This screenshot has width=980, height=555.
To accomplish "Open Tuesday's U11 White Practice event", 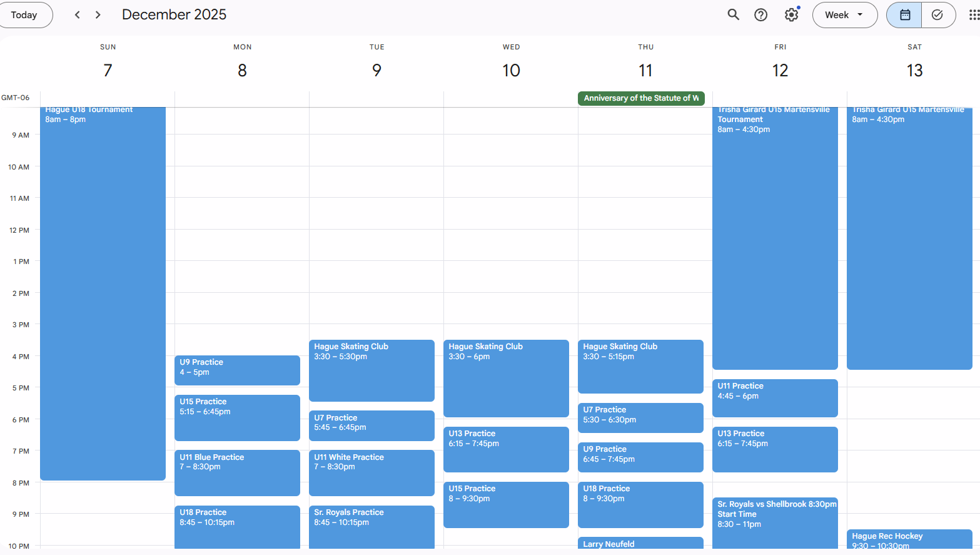I will pyautogui.click(x=371, y=472).
